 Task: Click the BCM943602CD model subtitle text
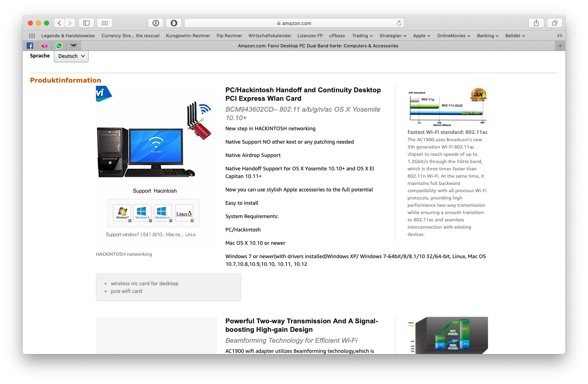pos(303,114)
